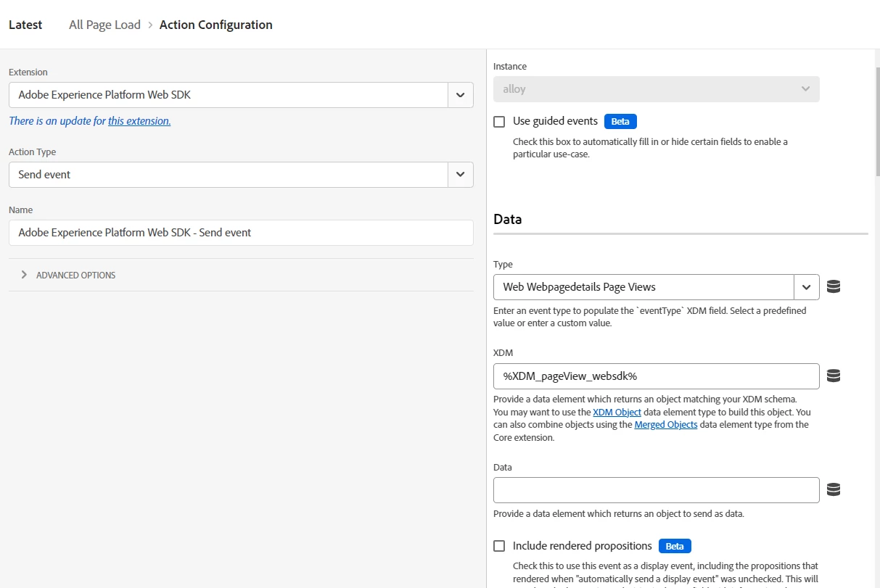Click the Action Type field showing Send event

[229, 175]
